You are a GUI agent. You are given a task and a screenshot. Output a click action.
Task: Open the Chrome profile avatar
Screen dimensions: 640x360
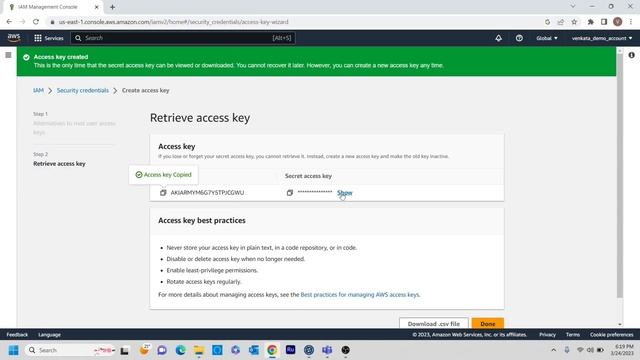[618, 22]
